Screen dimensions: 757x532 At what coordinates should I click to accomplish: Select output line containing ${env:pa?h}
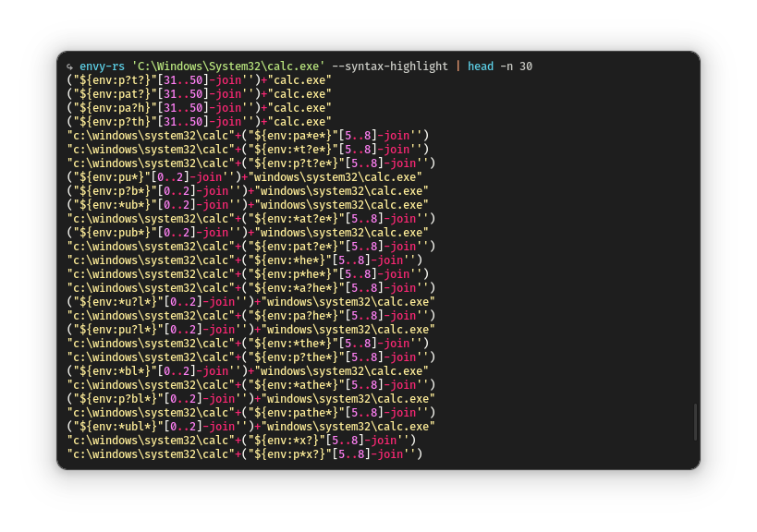pos(199,108)
